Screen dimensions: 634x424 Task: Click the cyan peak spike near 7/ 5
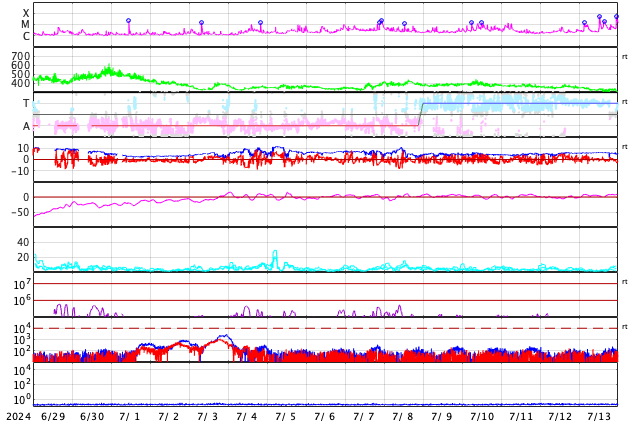click(x=275, y=252)
